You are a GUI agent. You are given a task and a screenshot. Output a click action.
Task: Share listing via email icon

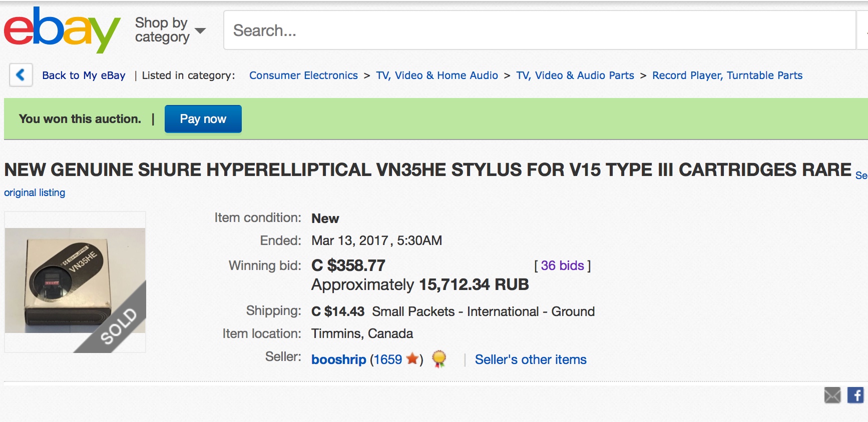pos(832,395)
